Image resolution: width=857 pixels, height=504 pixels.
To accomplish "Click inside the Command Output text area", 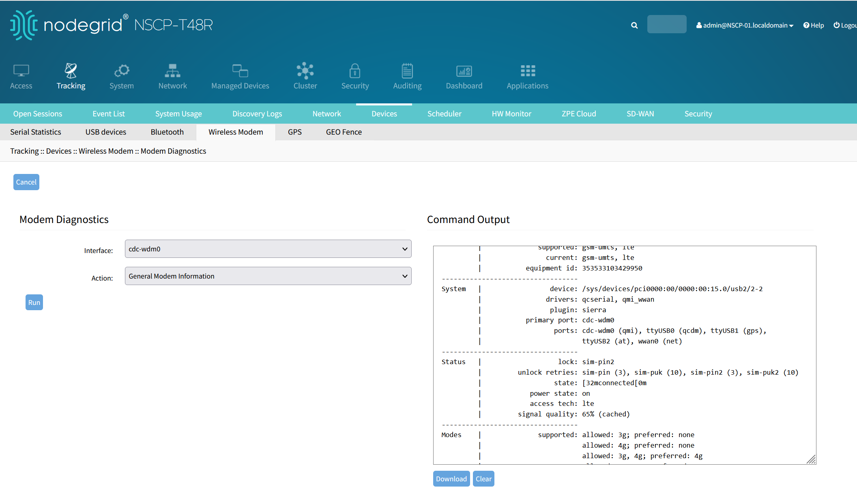I will pos(625,355).
